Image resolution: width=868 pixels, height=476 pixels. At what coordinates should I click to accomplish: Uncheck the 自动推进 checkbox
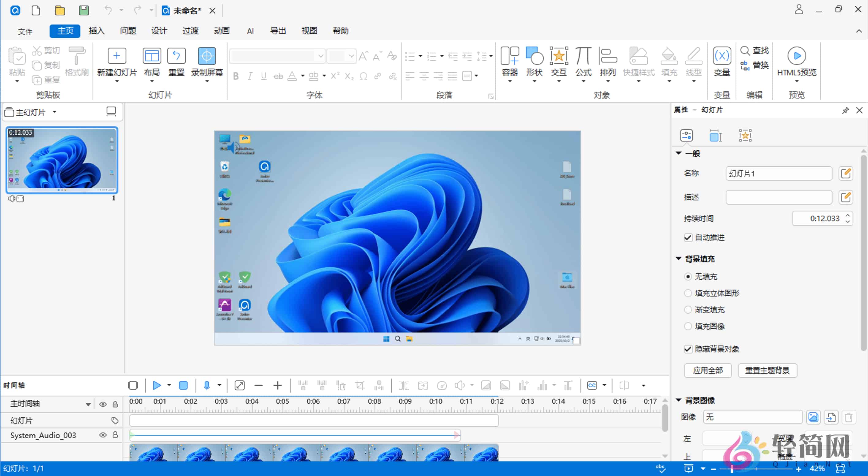688,238
